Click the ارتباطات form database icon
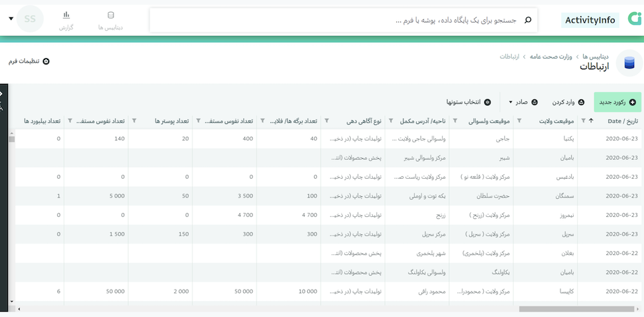This screenshot has width=644, height=317. click(x=629, y=63)
